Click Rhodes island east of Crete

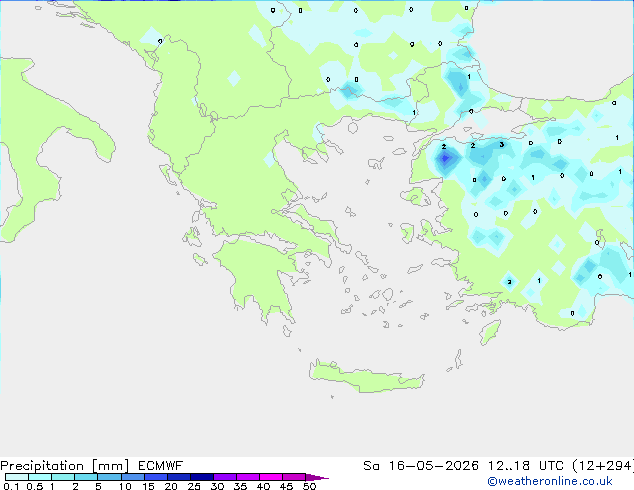tap(490, 332)
